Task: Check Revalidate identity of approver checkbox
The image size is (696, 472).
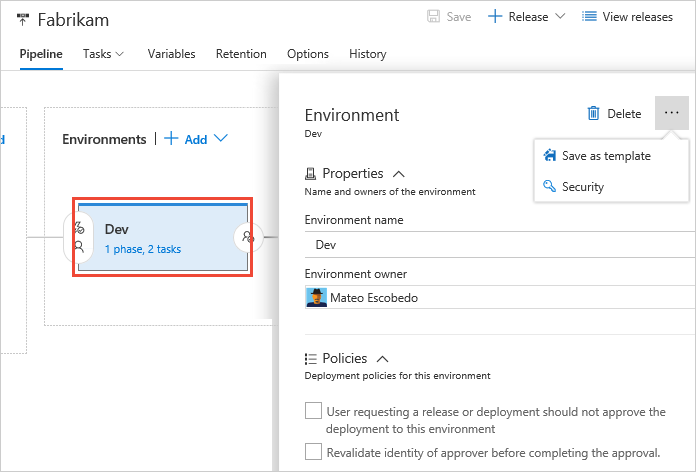Action: [x=314, y=451]
